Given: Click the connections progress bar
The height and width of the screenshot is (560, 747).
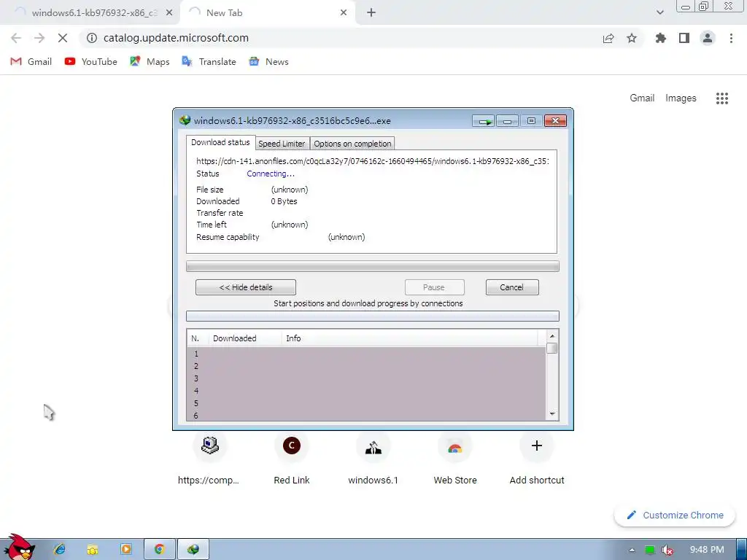Looking at the screenshot, I should tap(373, 316).
